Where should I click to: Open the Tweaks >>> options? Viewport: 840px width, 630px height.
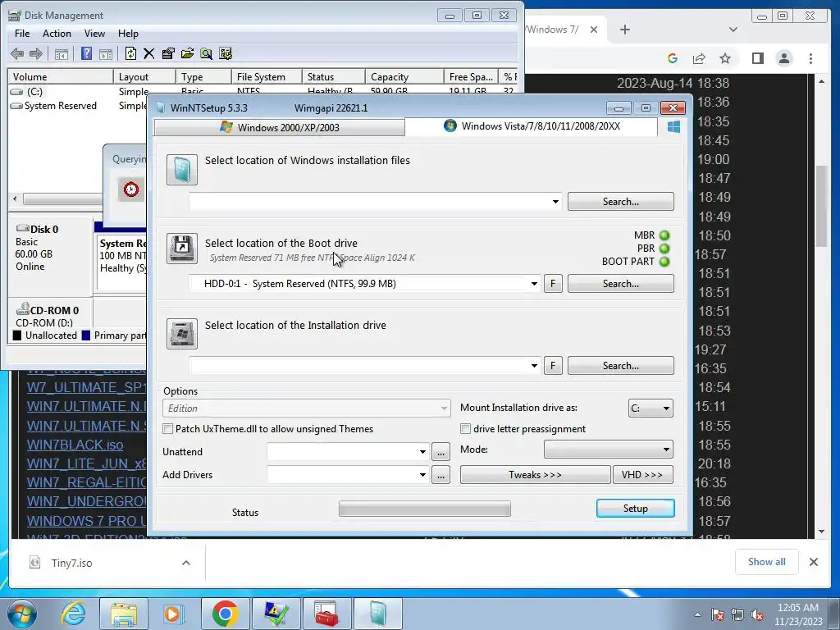pyautogui.click(x=535, y=475)
